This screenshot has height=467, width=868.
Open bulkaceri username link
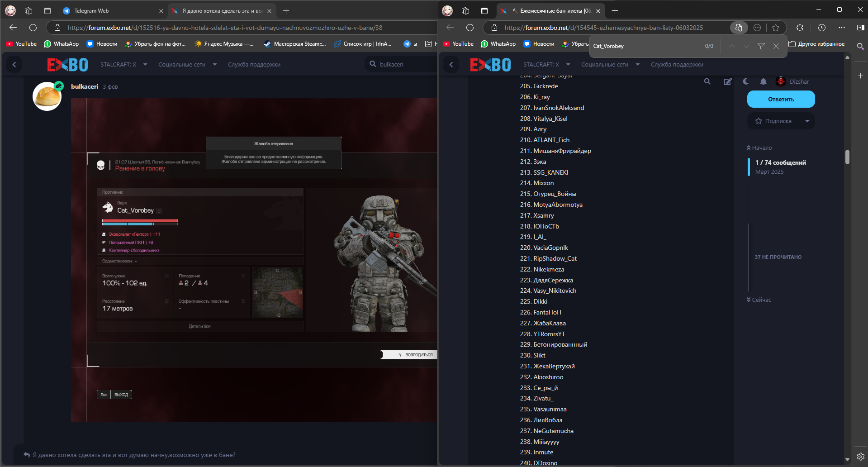pyautogui.click(x=85, y=86)
